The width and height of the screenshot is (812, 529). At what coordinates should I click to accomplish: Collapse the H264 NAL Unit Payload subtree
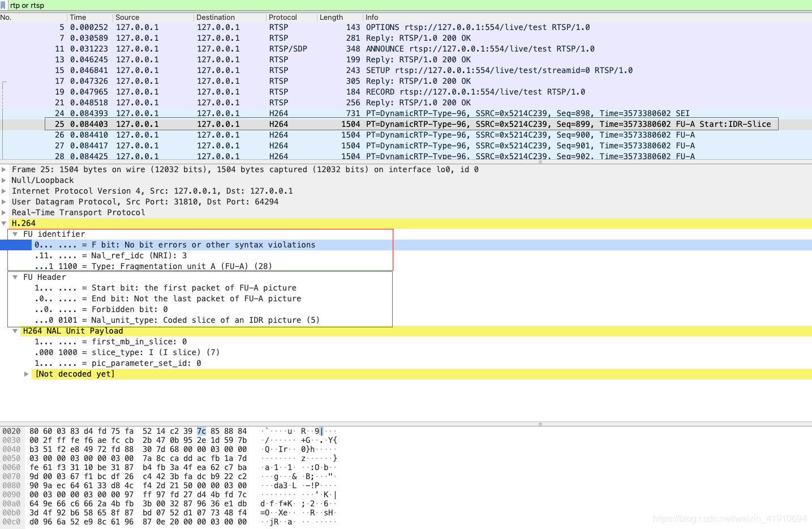(15, 331)
